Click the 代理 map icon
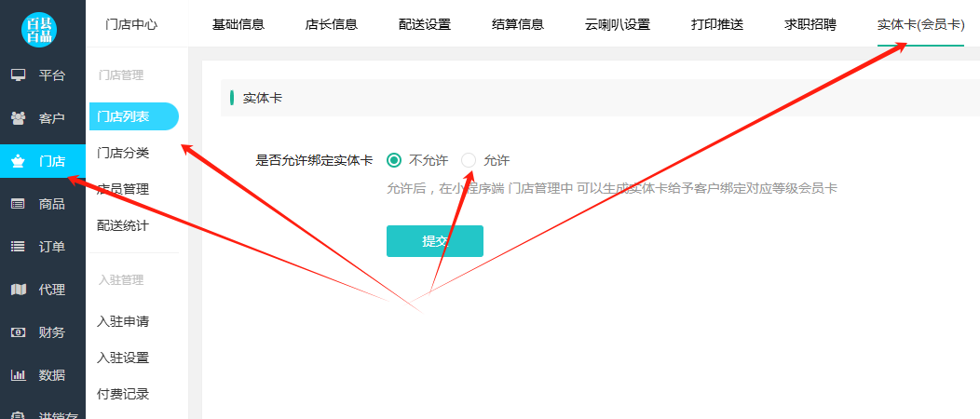Viewport: 980px width, 419px height. coord(18,290)
